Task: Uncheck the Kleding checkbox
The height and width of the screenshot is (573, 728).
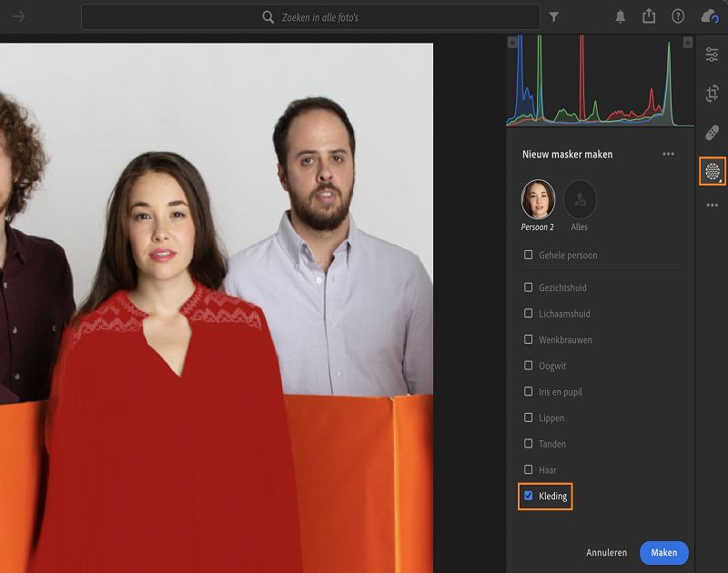Action: [x=528, y=496]
